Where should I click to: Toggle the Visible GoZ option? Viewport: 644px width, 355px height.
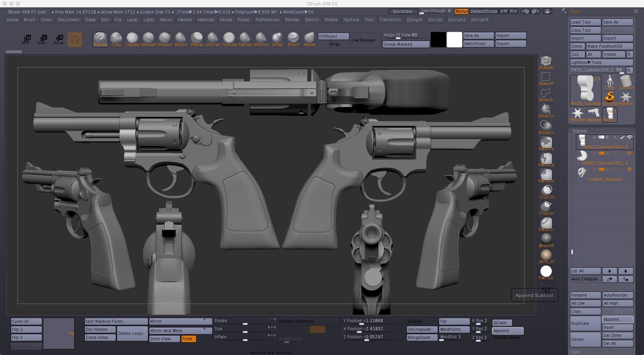pyautogui.click(x=613, y=54)
